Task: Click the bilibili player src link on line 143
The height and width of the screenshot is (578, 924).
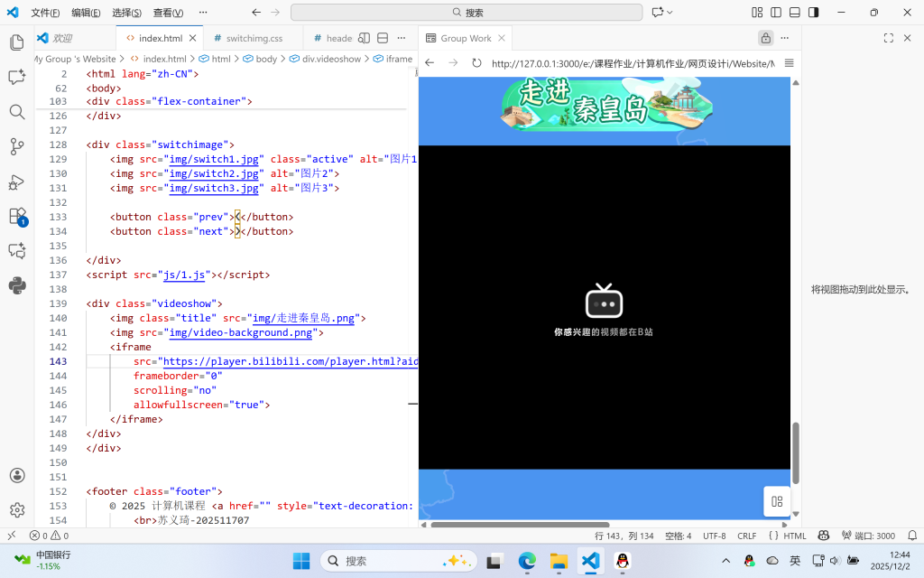Action: (289, 361)
